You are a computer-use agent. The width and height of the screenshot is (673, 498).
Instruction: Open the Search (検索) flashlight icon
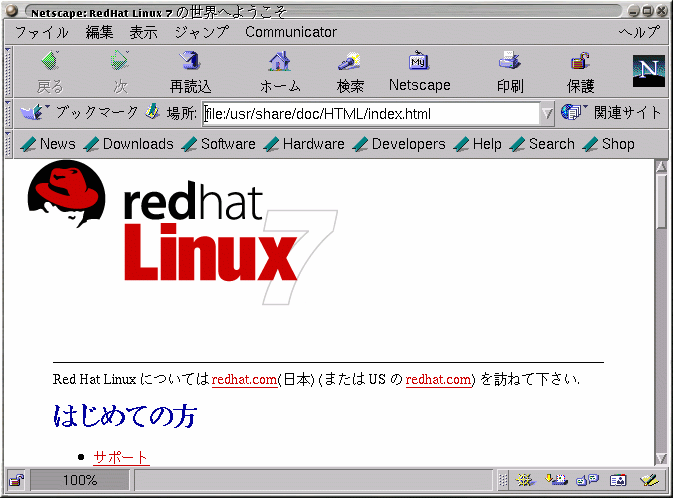(x=349, y=61)
